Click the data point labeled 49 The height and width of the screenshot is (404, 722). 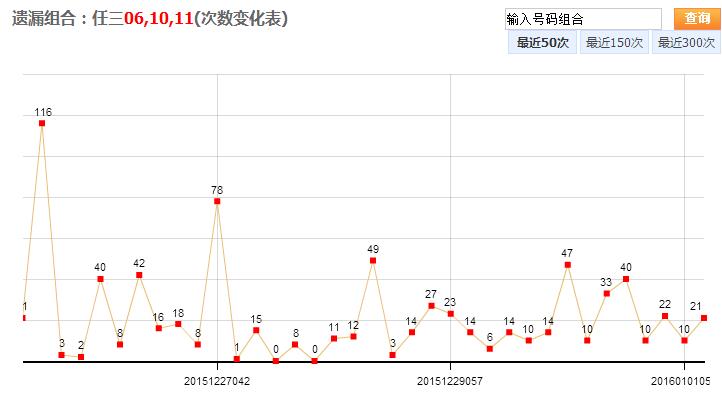[x=373, y=260]
